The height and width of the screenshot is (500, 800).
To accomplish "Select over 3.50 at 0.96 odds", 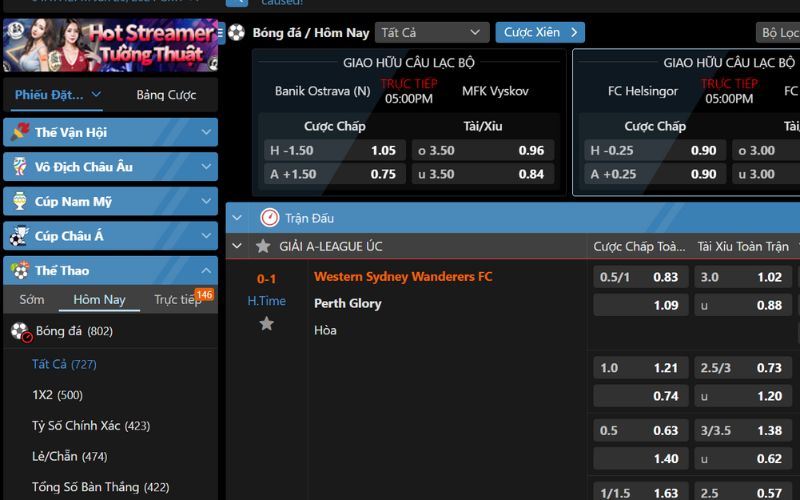I will (x=483, y=151).
